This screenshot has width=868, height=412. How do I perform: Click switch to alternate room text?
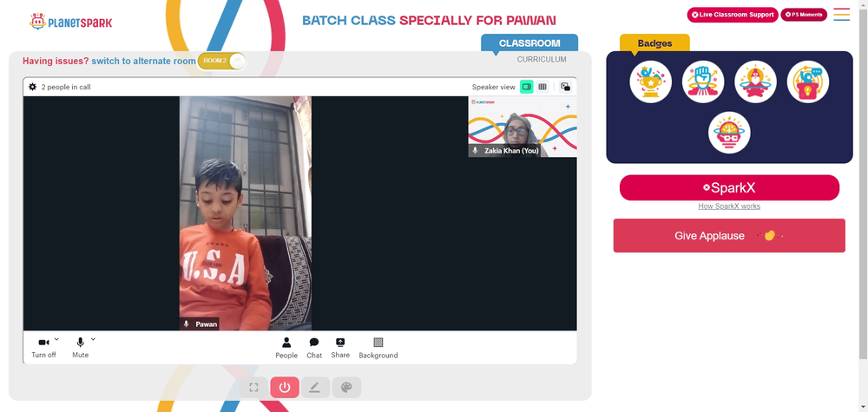pyautogui.click(x=143, y=61)
